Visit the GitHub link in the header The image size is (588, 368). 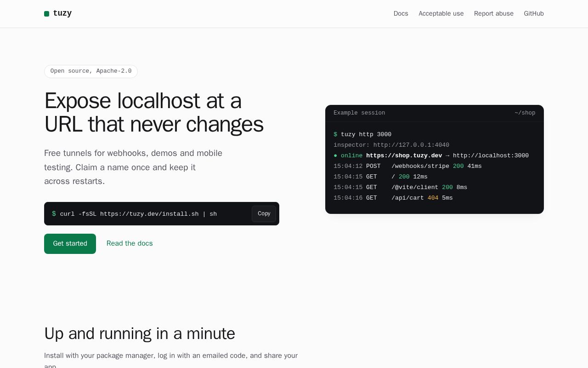[534, 14]
